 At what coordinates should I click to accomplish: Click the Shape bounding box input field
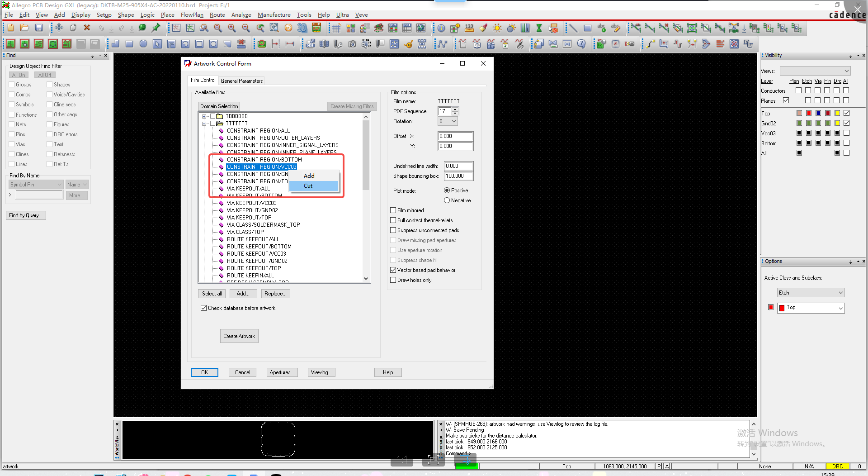(x=459, y=176)
